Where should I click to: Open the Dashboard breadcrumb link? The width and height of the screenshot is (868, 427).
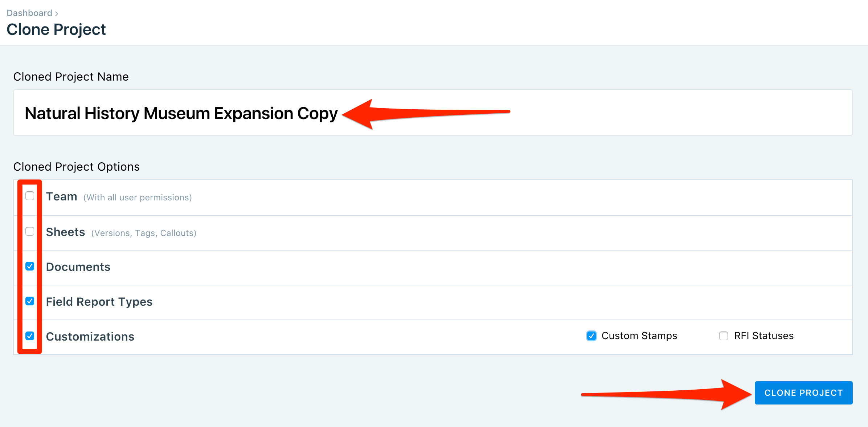point(29,13)
